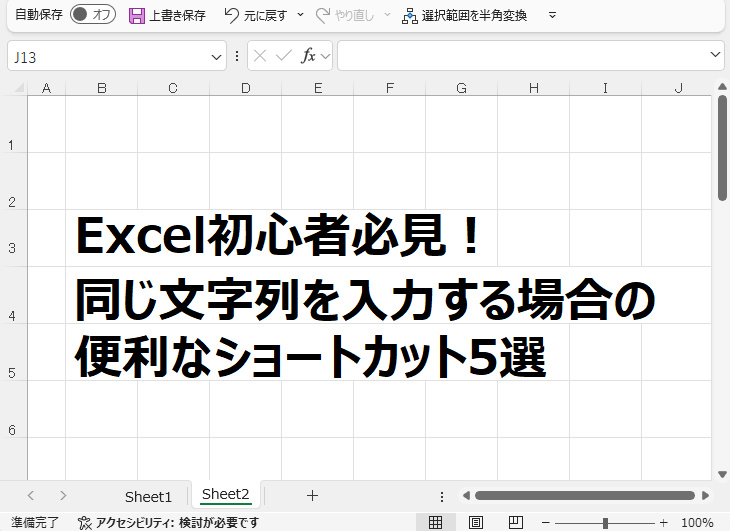Open the Insert Function fx button
The image size is (730, 531).
point(308,56)
